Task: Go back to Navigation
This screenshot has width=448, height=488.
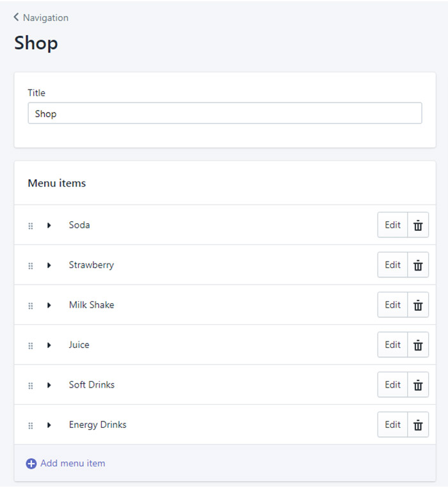Action: point(41,18)
